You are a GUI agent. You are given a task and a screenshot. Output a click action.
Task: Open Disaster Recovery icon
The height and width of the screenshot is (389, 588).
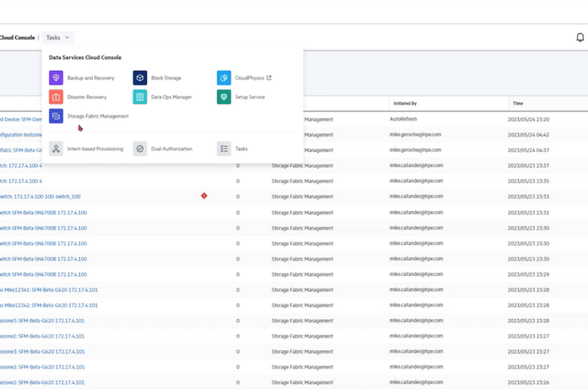click(x=56, y=96)
